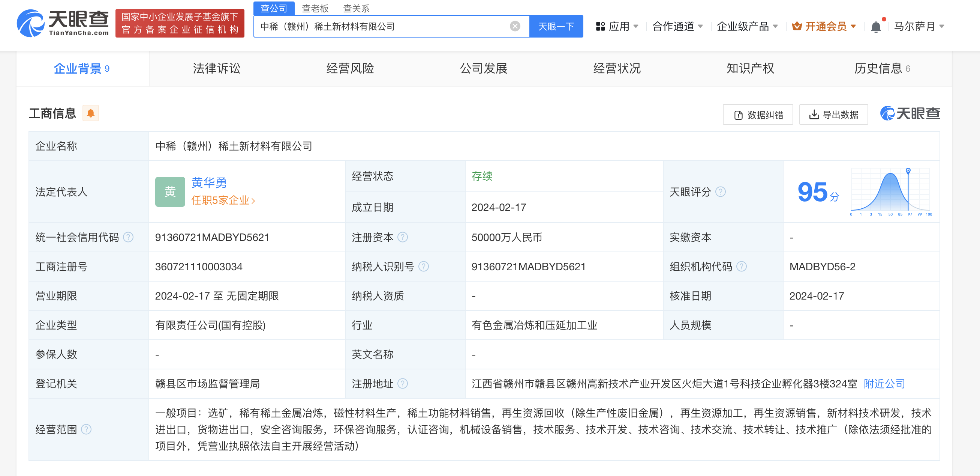Expand the 应用 dropdown menu
This screenshot has height=476, width=980.
[x=619, y=26]
